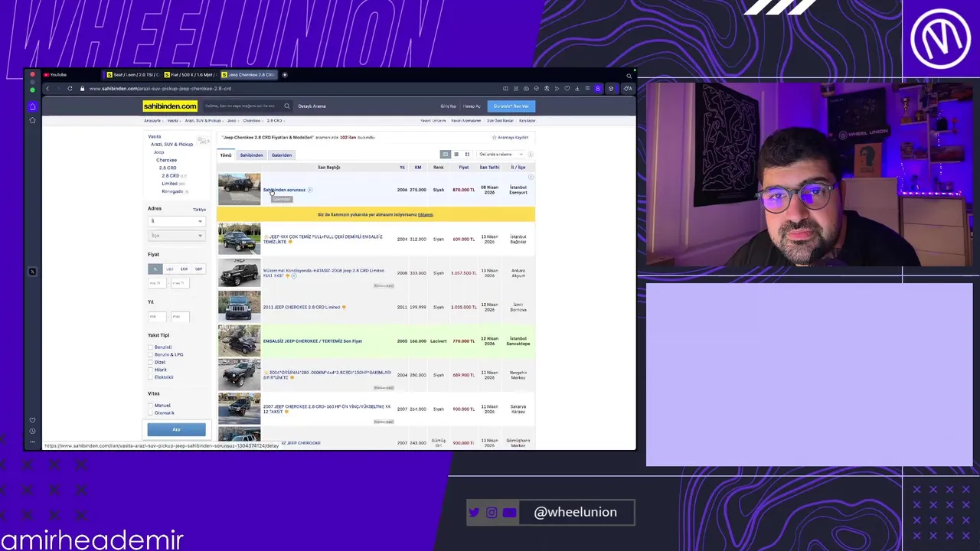Check the Elektrikli fuel checkbox

tap(151, 377)
